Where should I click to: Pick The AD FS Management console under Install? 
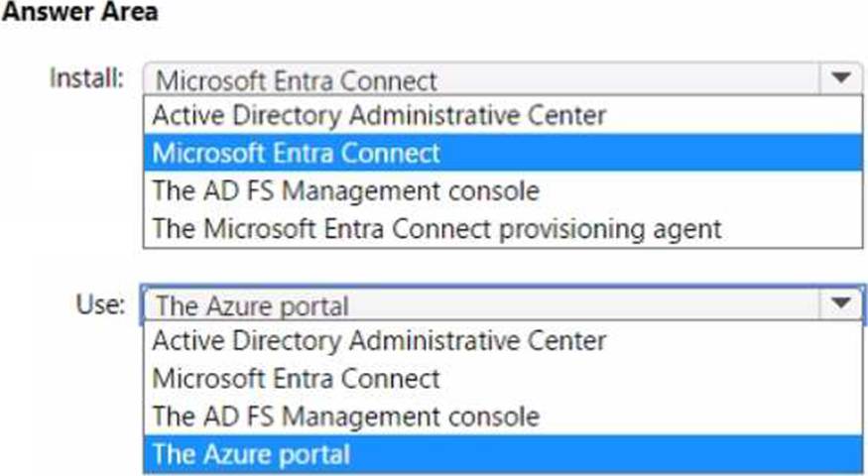(x=503, y=190)
